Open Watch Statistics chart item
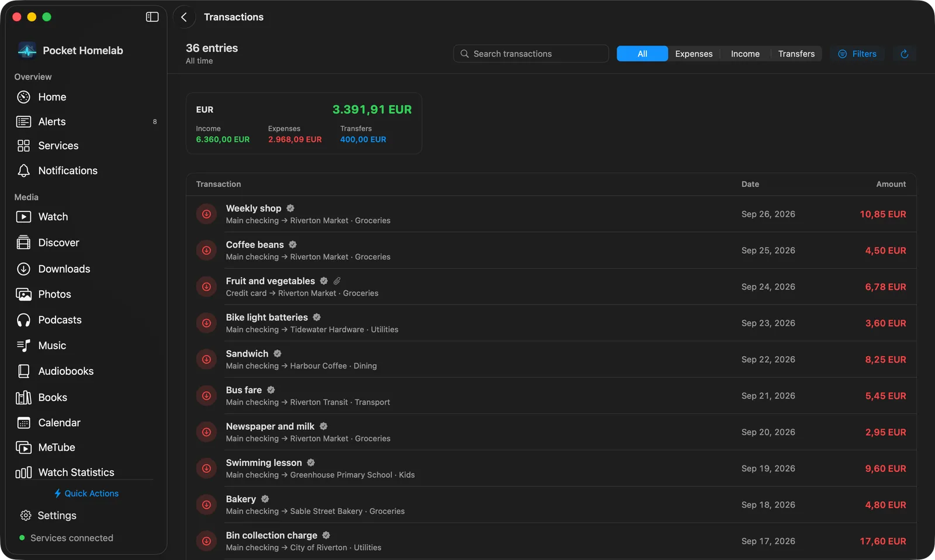Image resolution: width=935 pixels, height=560 pixels. click(86, 472)
